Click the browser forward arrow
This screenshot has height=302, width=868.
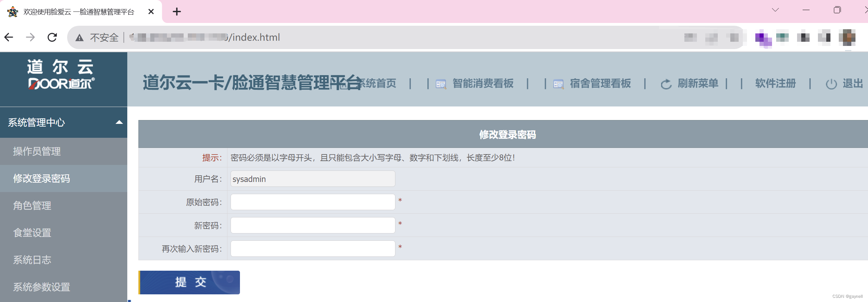(31, 37)
